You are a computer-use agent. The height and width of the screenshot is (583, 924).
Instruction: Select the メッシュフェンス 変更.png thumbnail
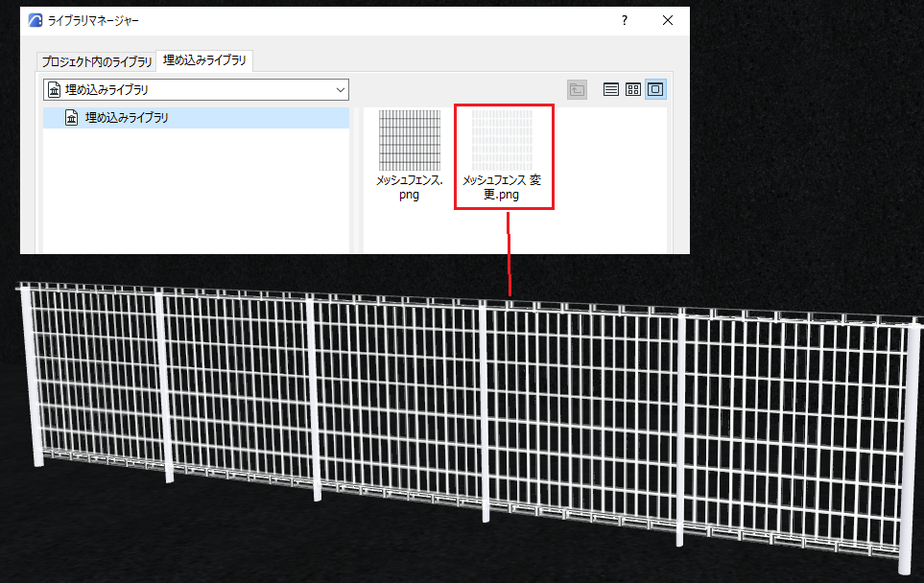tap(502, 140)
